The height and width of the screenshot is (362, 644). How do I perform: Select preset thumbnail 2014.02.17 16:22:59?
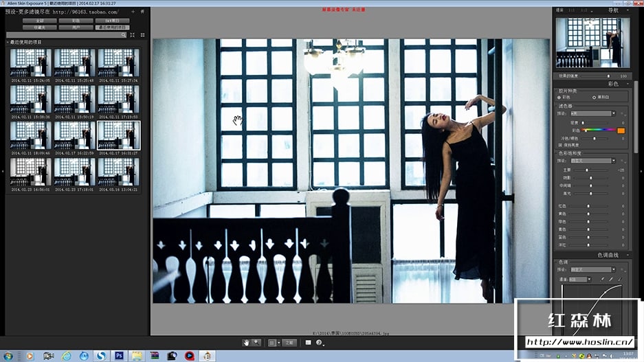74,135
